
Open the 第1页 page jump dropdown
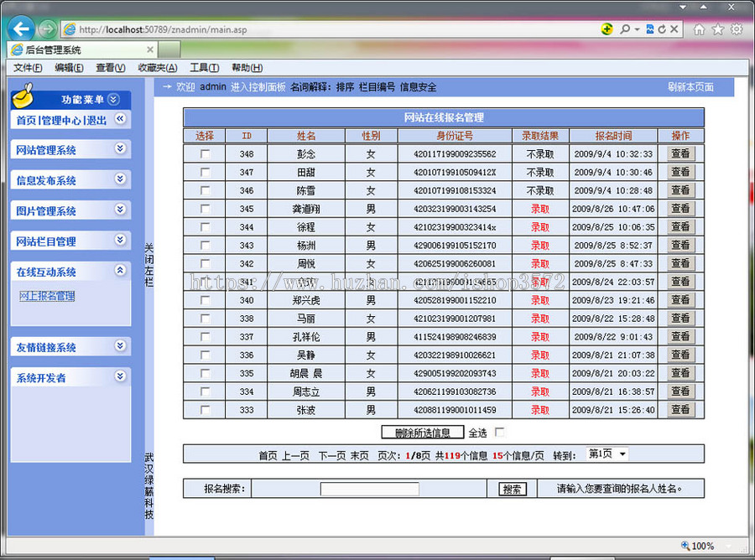tap(607, 454)
